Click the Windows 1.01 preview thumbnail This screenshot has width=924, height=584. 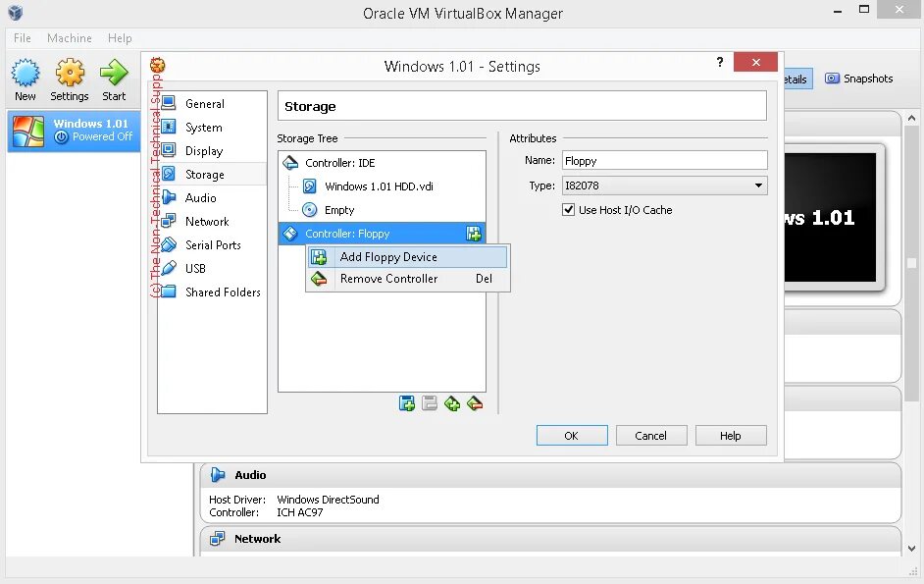point(830,217)
